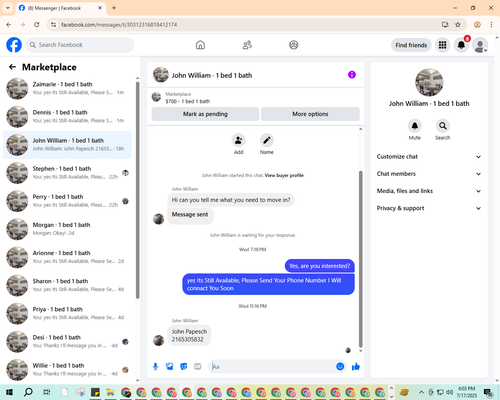This screenshot has height=400, width=500.
Task: Click the chat messages scrollbar
Action: click(x=360, y=259)
